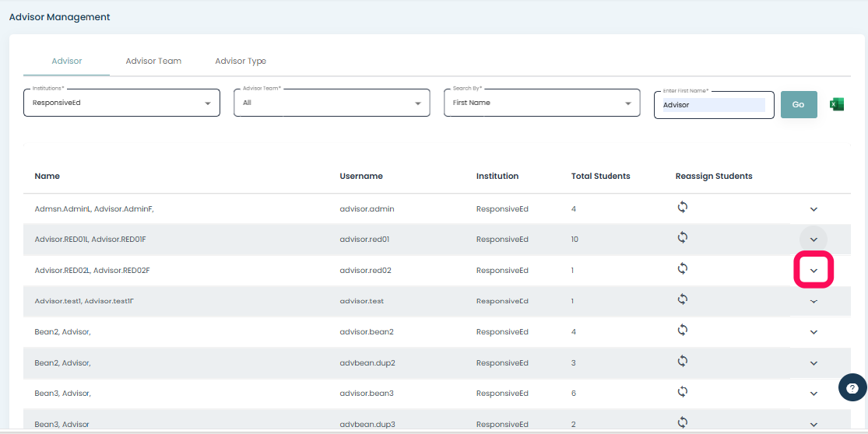868x434 pixels.
Task: Reassign students for advisor.bean2
Action: [x=683, y=331]
